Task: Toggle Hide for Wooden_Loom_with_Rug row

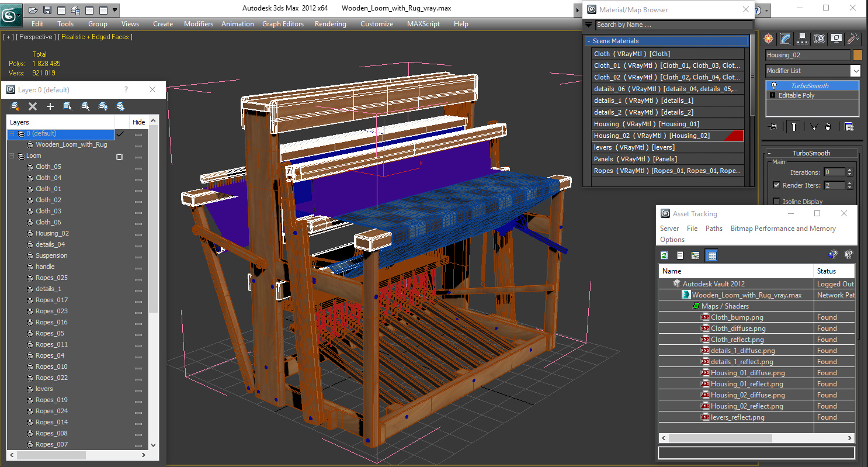Action: [x=138, y=145]
